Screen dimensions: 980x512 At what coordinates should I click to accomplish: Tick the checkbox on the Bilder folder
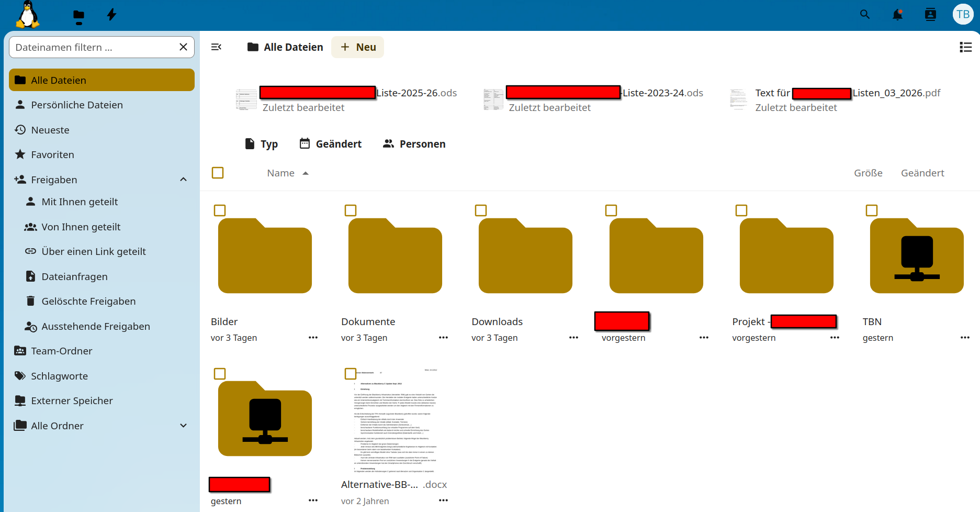pos(220,210)
